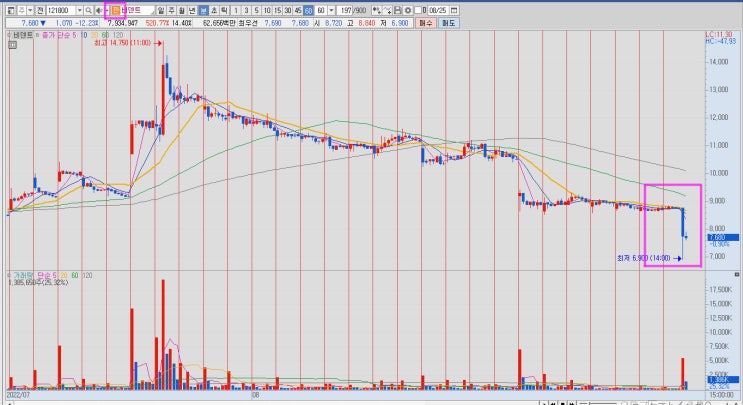Open chart settings gear icon

coord(408,10)
